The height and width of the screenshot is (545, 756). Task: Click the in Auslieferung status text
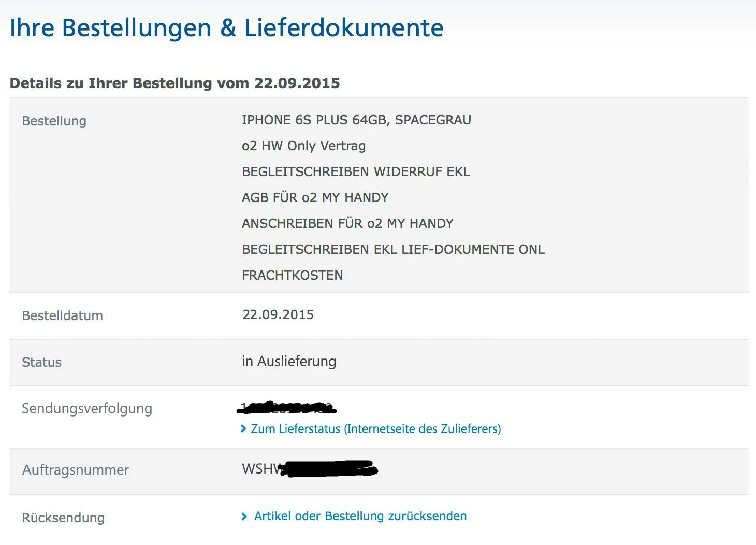click(x=289, y=362)
